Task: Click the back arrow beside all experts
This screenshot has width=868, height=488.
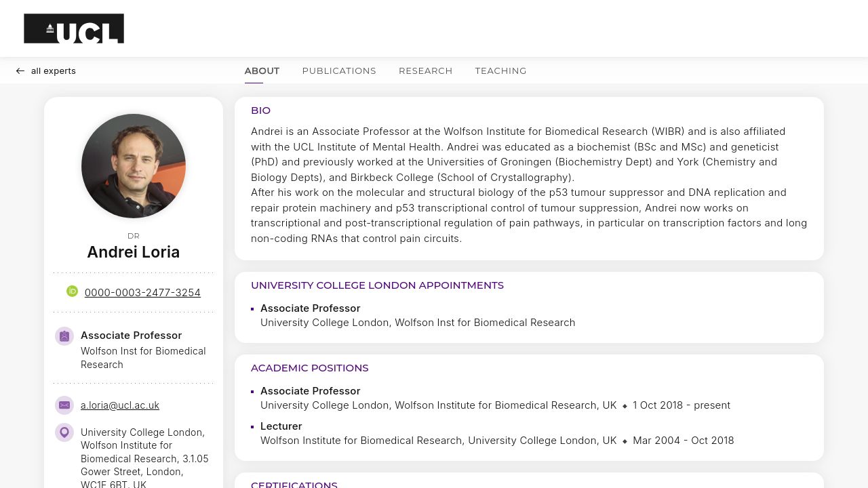Action: pos(20,71)
